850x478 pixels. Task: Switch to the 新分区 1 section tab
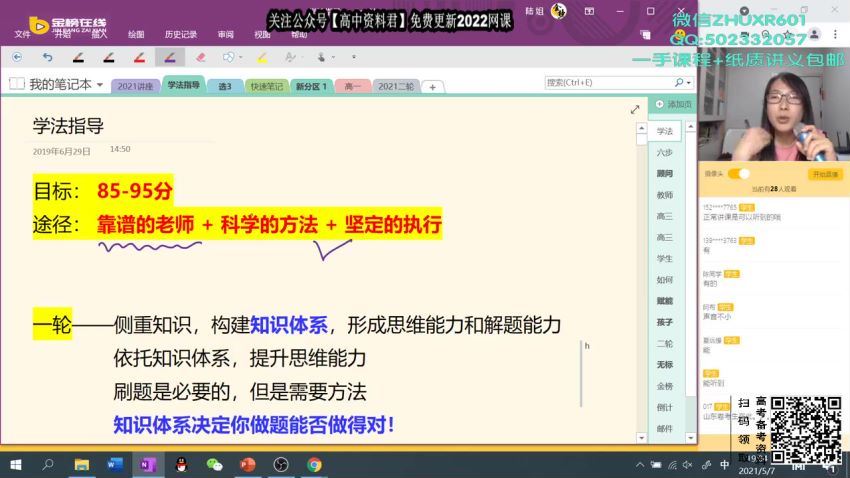pos(311,87)
